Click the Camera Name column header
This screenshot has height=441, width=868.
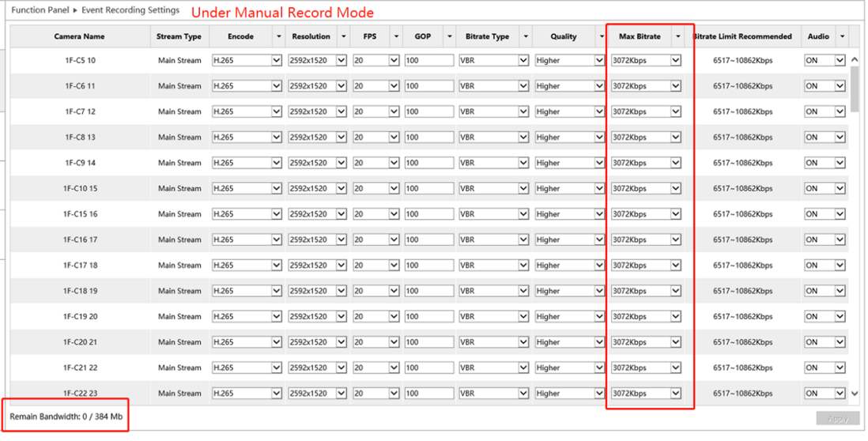click(x=79, y=36)
